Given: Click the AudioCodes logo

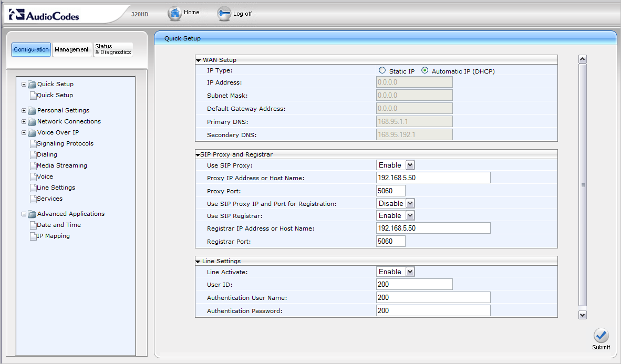Looking at the screenshot, I should click(x=44, y=15).
